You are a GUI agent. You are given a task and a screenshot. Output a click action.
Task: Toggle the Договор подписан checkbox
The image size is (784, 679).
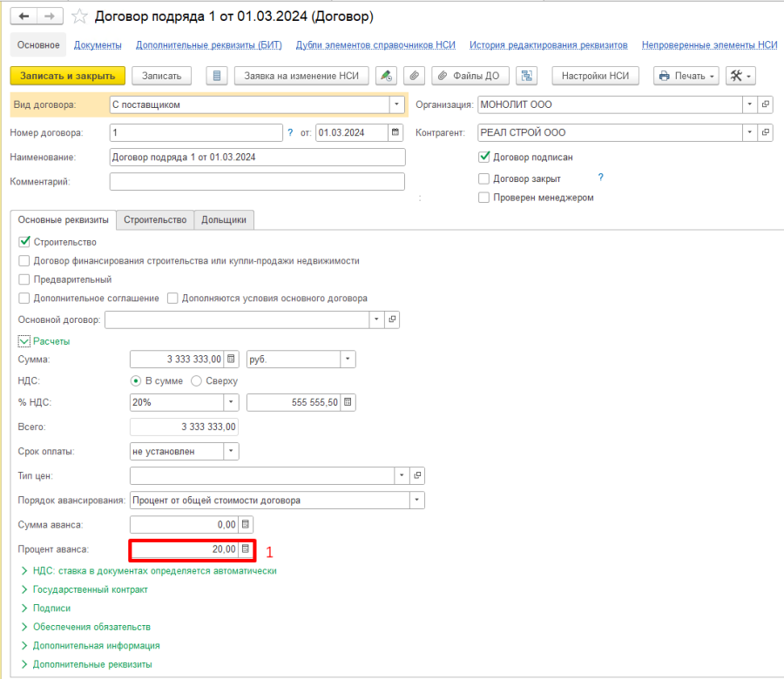484,157
